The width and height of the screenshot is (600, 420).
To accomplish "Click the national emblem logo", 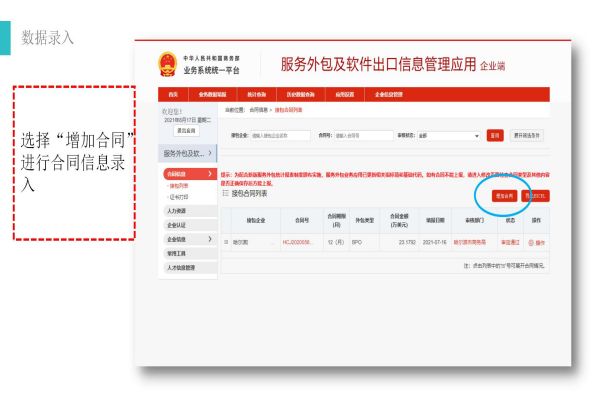I will pos(166,65).
